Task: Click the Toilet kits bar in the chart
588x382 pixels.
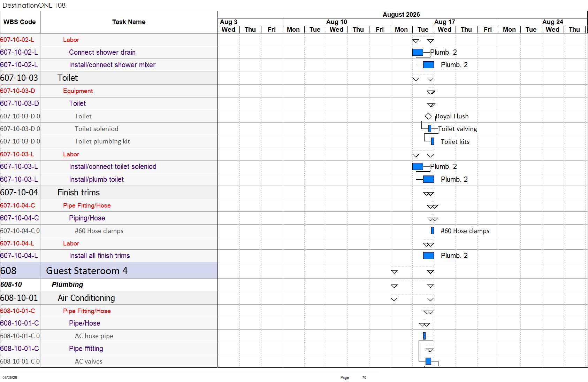Action: [433, 141]
